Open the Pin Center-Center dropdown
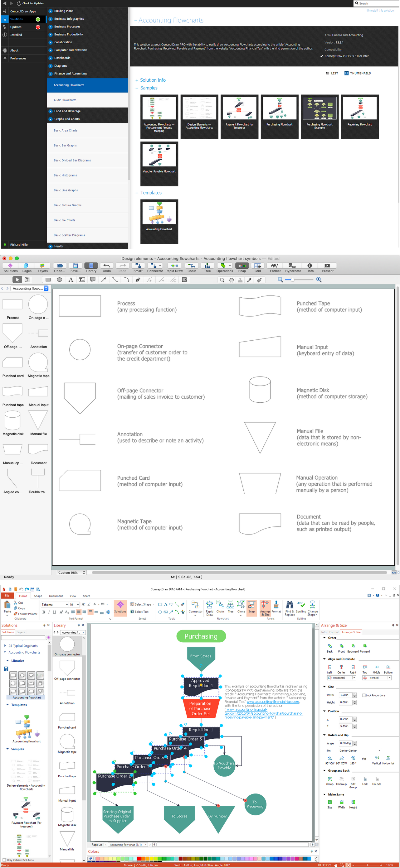This screenshot has width=400, height=868. pos(360,751)
